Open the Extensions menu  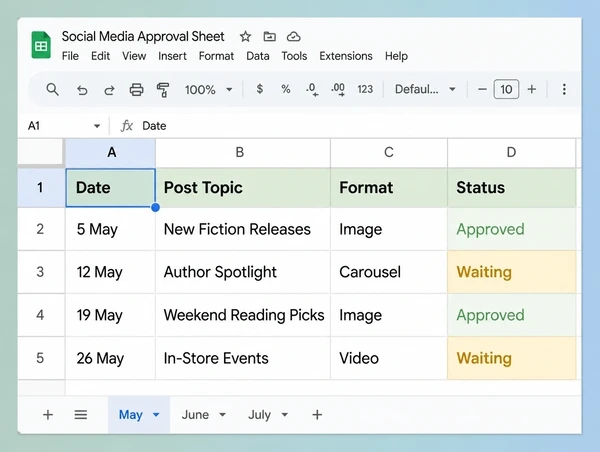tap(346, 56)
